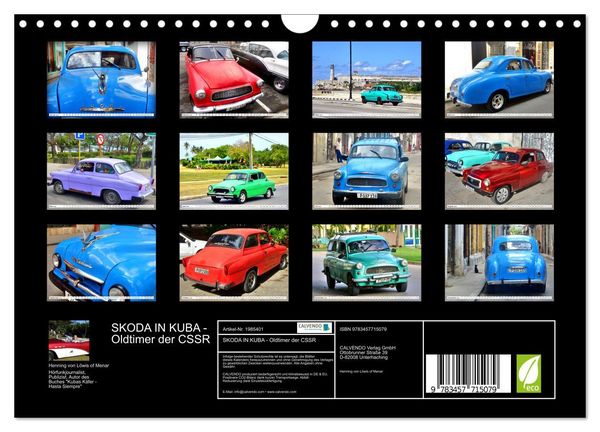600x432 pixels.
Task: Open the green Skoda by the park photo
Action: coord(234,171)
